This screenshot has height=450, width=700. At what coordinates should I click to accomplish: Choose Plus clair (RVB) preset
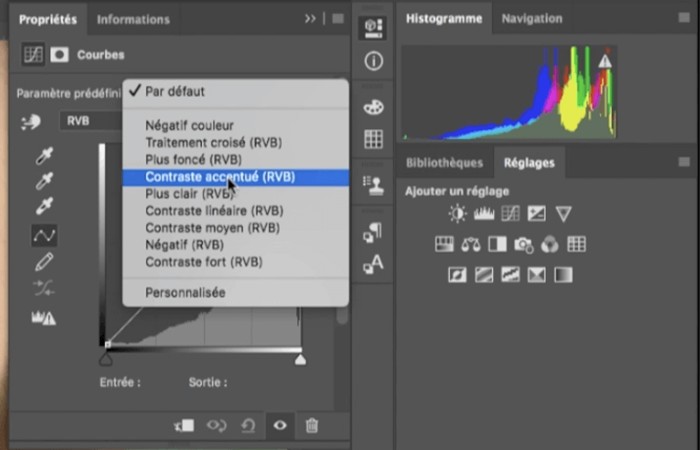click(x=236, y=194)
